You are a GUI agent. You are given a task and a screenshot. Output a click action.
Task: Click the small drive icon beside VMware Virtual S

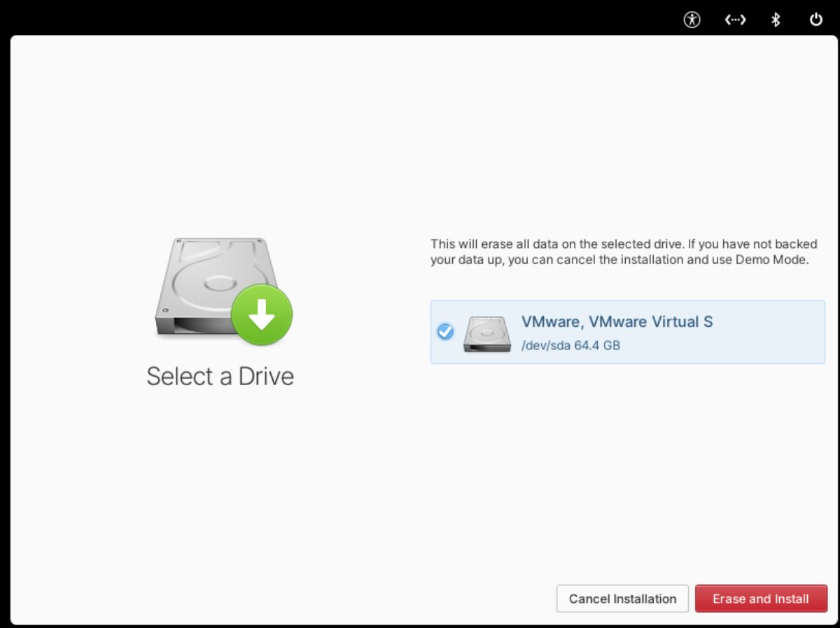486,333
